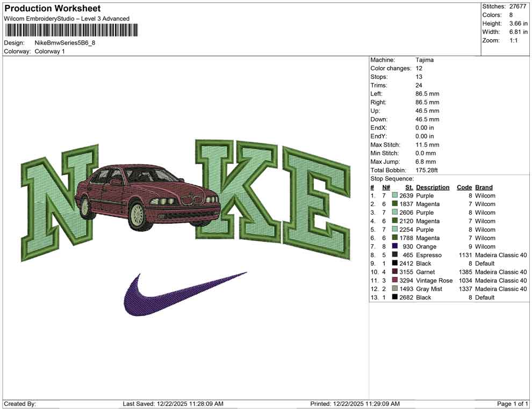The image size is (532, 409).
Task: Click the Brand column header
Action: 483,187
